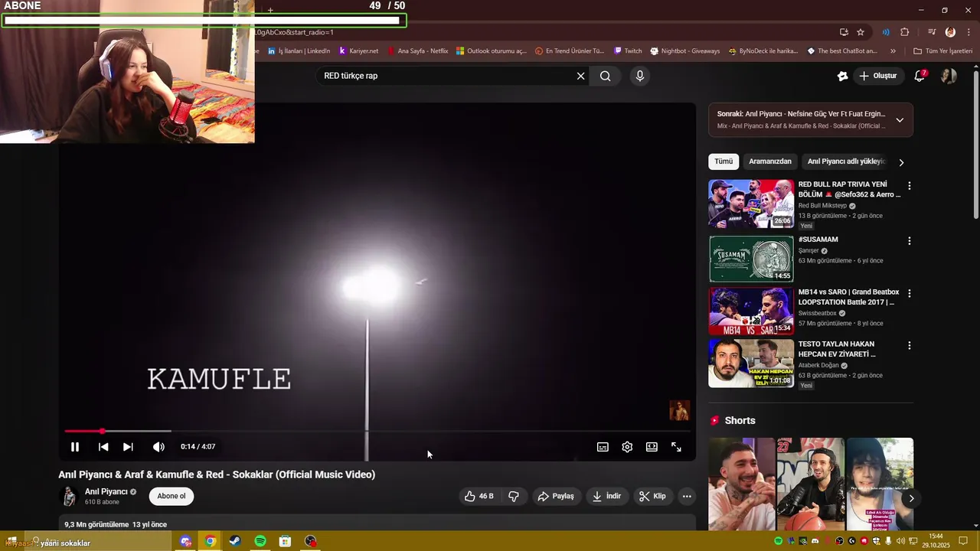The height and width of the screenshot is (551, 980).
Task: Open YouTube notifications bell
Action: pos(920,76)
